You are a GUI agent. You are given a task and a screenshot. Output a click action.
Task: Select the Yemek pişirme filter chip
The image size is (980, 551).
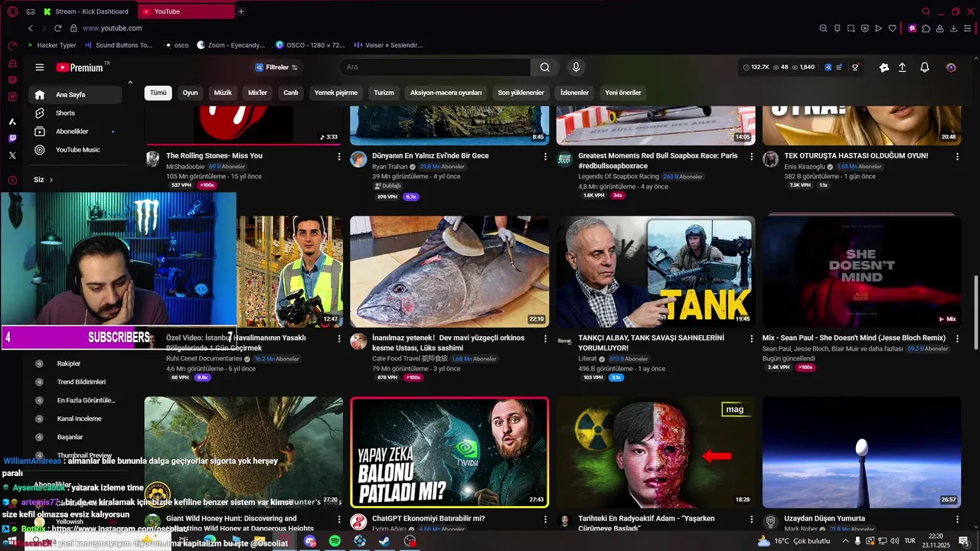click(336, 93)
